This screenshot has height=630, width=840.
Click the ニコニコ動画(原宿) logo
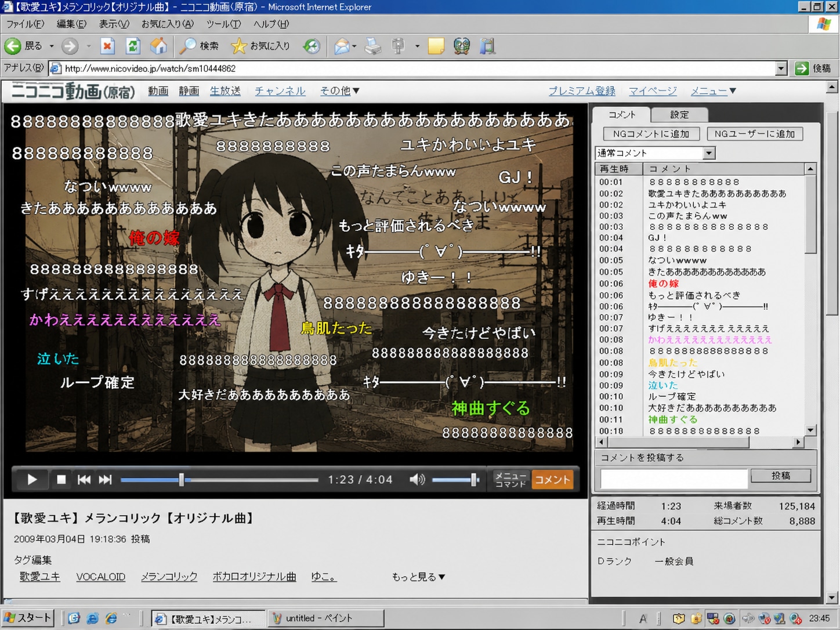(73, 91)
